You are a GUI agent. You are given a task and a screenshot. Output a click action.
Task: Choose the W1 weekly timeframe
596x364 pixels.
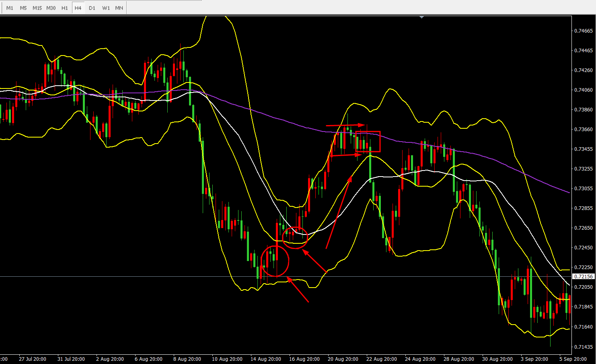[x=106, y=8]
